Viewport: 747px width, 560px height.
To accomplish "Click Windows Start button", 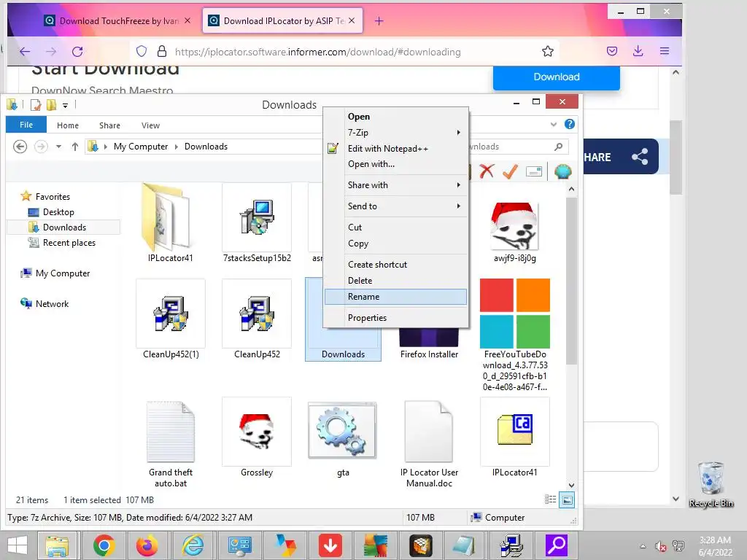I will (18, 545).
